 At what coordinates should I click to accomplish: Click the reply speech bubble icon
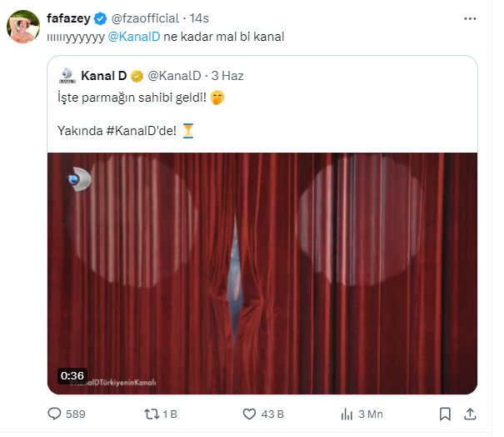pos(55,414)
